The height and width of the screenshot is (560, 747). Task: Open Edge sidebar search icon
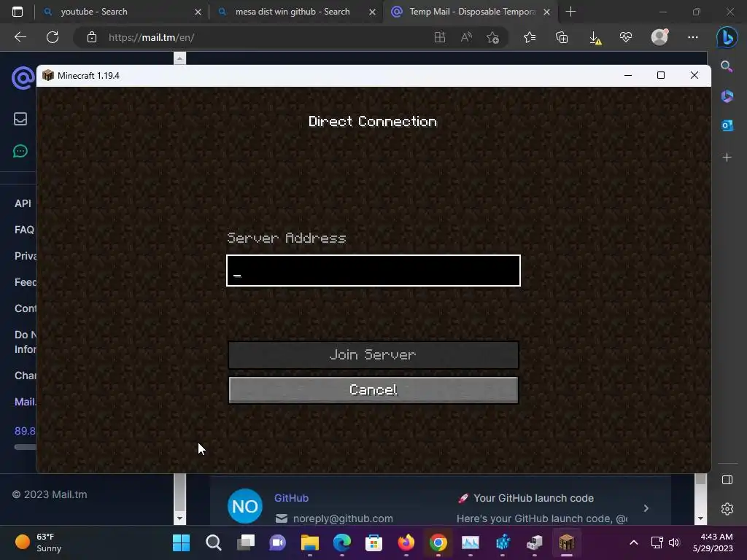[x=727, y=66]
